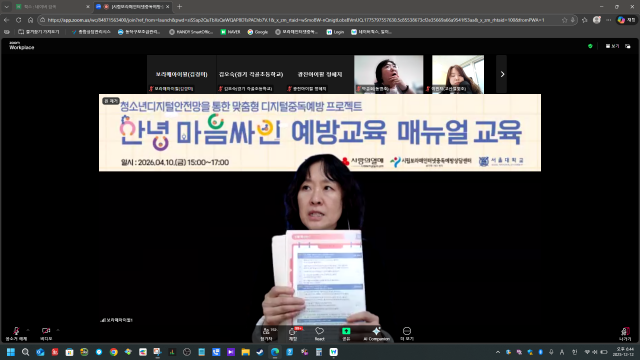Check the green encryption shield icon
Viewport: 640px width, 360px height.
[590, 46]
